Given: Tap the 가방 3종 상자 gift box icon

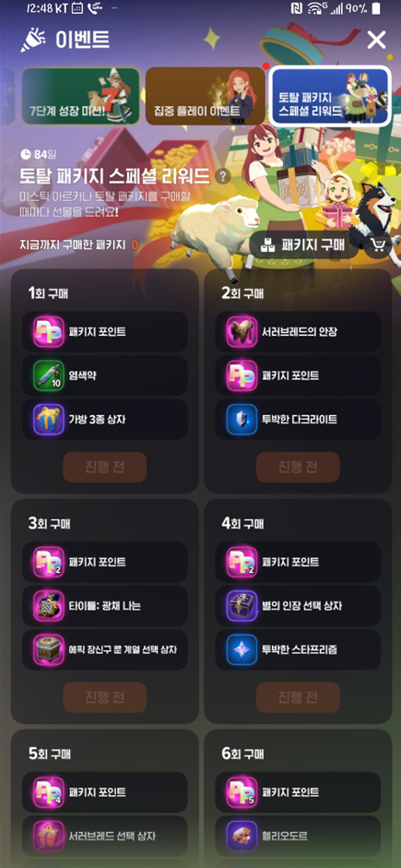Looking at the screenshot, I should point(49,419).
